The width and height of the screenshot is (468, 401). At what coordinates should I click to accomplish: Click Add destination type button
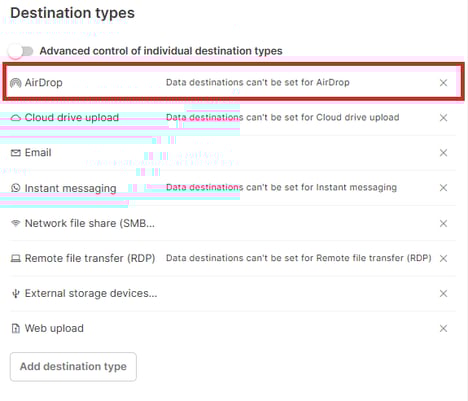[x=73, y=367]
